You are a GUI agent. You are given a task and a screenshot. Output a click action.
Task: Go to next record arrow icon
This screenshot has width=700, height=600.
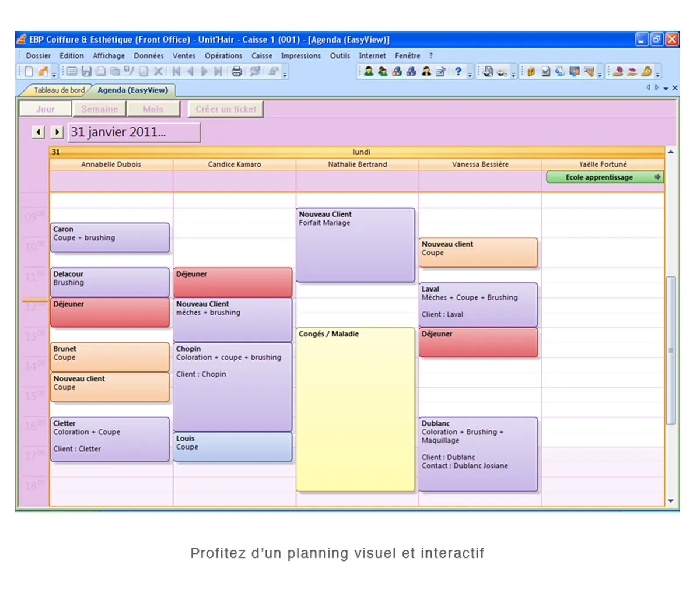pyautogui.click(x=204, y=72)
